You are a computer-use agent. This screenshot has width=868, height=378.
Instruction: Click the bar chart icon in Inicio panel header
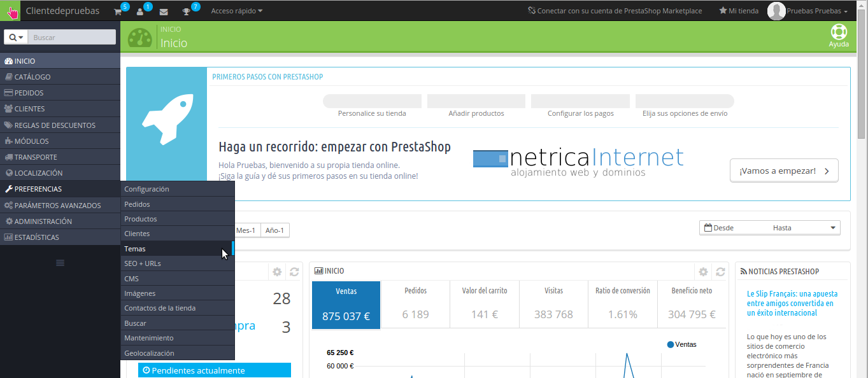[x=318, y=271]
